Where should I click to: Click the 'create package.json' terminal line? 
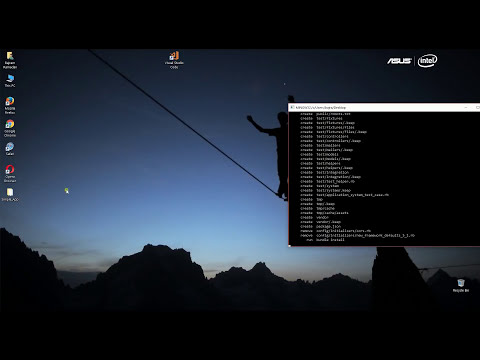coord(320,226)
